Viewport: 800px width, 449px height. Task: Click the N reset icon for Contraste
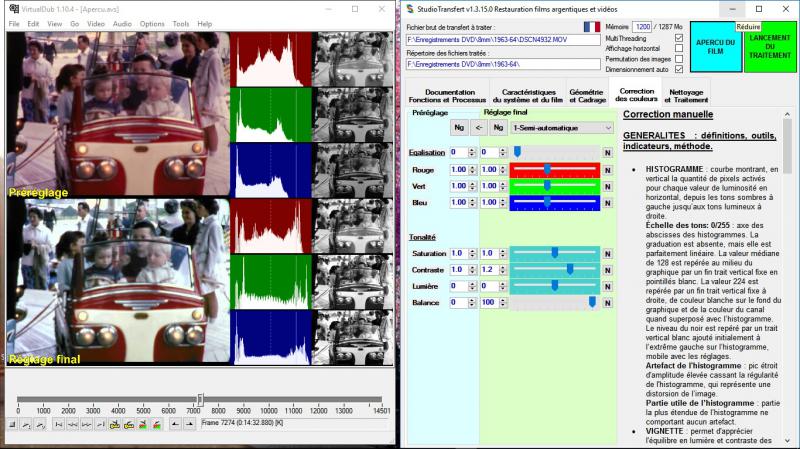tap(608, 270)
